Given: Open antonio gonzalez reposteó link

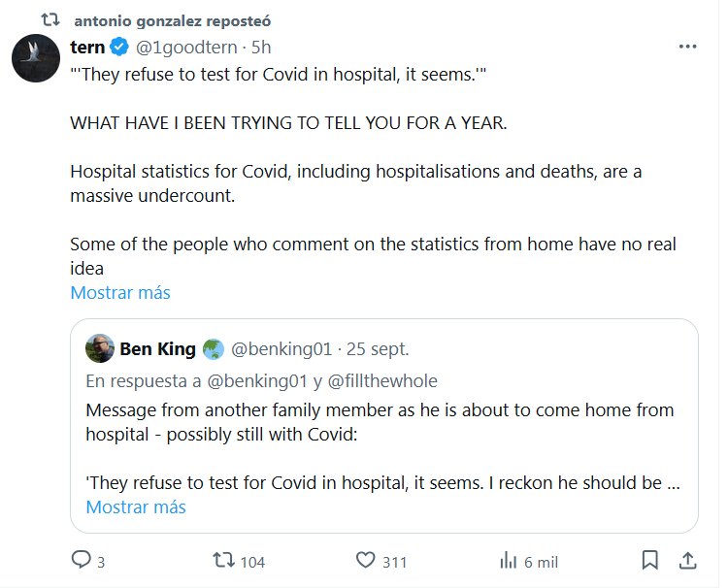Looking at the screenshot, I should click(173, 19).
